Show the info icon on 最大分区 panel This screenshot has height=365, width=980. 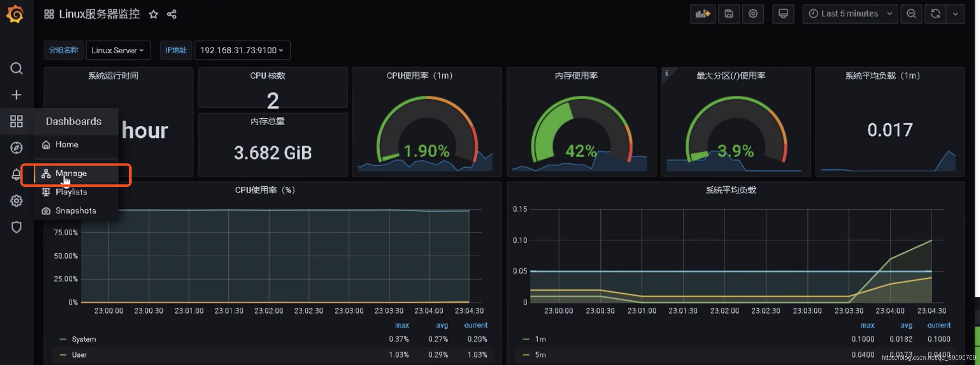[666, 73]
